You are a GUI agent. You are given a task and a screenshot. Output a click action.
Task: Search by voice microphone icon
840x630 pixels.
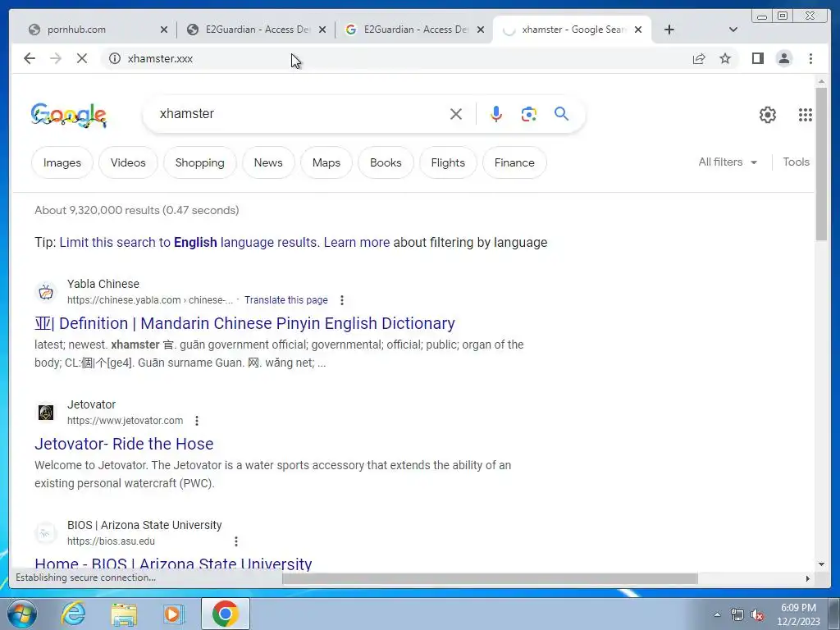coord(496,113)
